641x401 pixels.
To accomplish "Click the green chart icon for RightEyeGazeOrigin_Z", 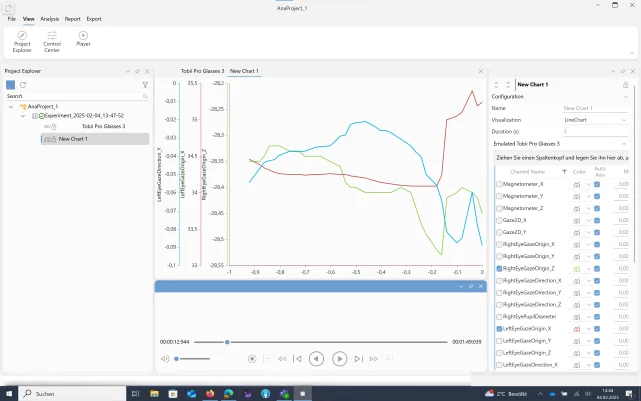I will point(576,269).
